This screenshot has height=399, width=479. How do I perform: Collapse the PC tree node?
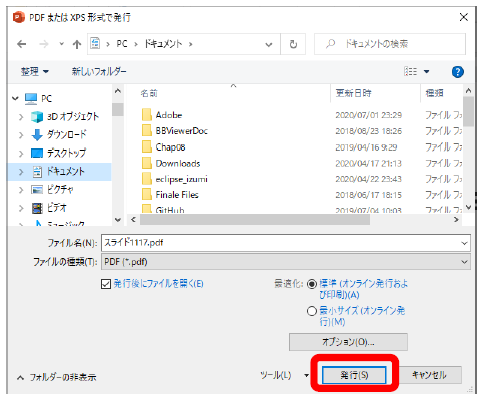point(15,98)
